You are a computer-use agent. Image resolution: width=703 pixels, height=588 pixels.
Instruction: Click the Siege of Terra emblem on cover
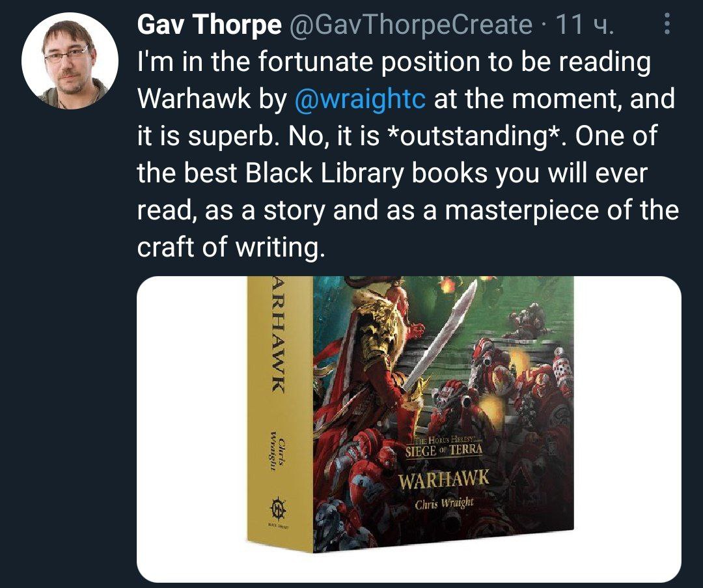pyautogui.click(x=444, y=447)
